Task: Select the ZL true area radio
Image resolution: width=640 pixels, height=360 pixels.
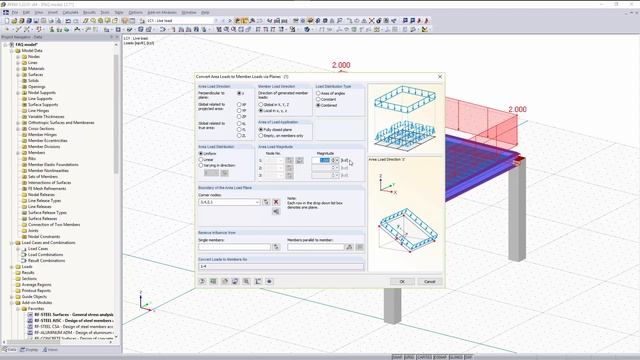Action: (x=240, y=136)
